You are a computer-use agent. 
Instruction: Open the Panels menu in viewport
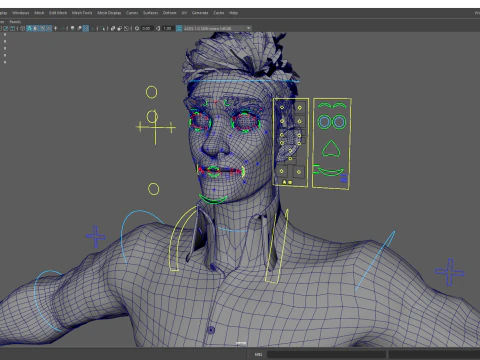point(15,22)
